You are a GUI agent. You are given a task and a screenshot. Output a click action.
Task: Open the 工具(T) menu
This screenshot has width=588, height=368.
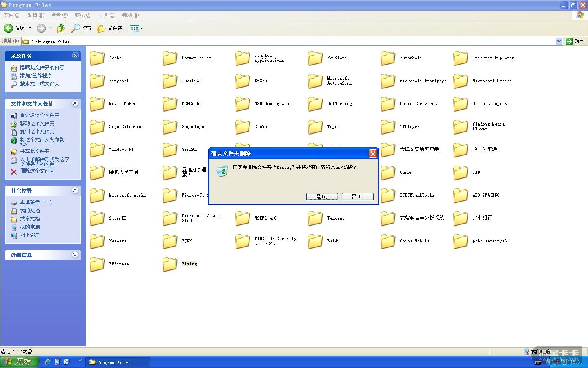[107, 15]
